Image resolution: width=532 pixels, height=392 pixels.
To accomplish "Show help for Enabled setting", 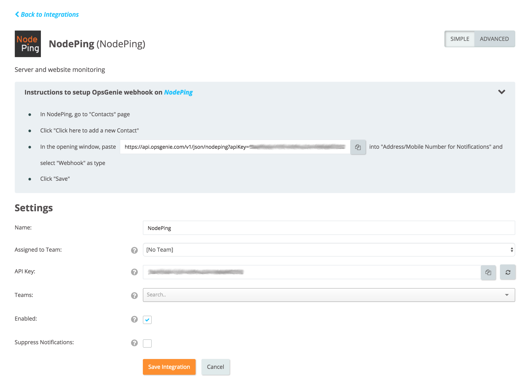I will click(x=134, y=319).
